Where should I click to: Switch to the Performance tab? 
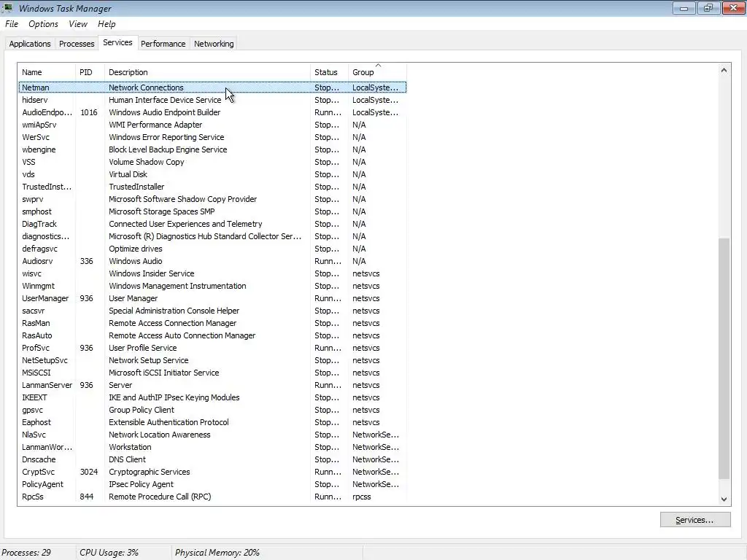tap(163, 44)
